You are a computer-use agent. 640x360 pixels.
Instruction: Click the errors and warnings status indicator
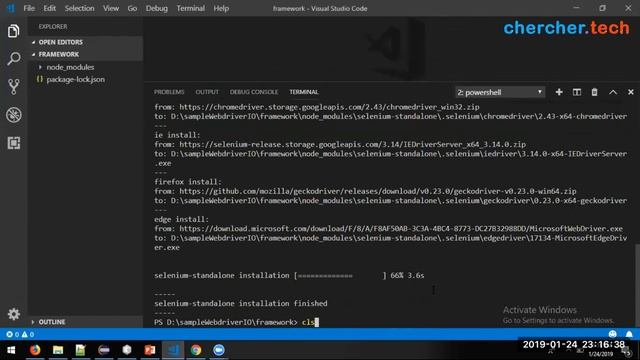[x=20, y=334]
